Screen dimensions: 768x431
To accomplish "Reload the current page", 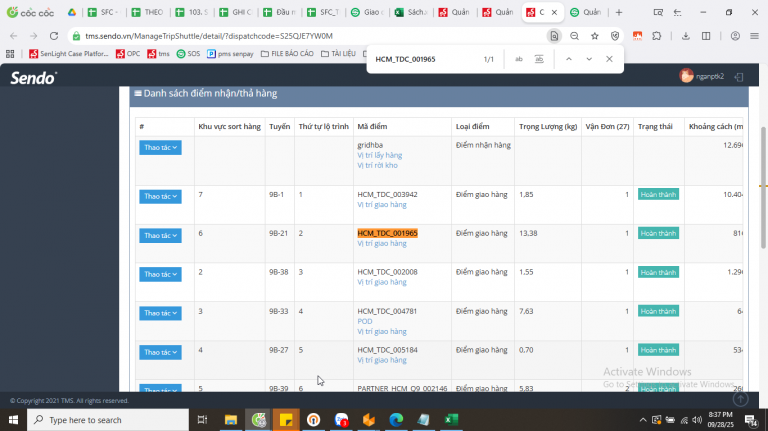I will point(54,36).
